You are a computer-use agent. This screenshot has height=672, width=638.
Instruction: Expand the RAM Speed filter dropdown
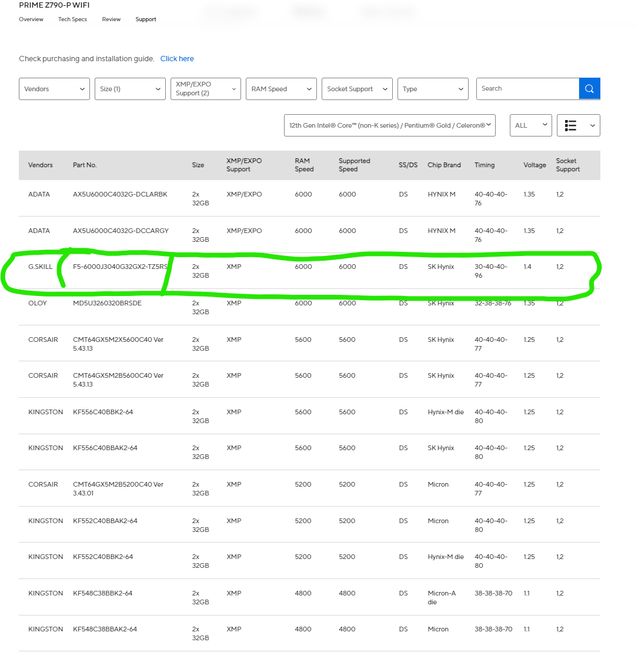(x=281, y=89)
